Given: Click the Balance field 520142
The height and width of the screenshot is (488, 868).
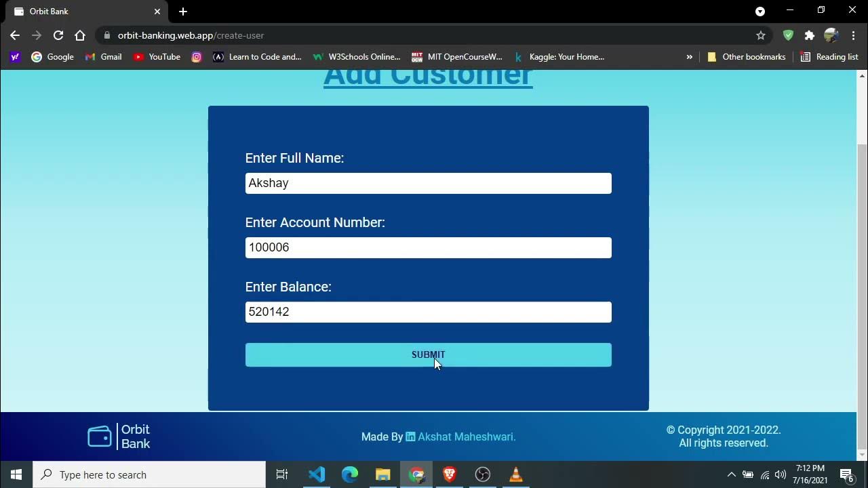Looking at the screenshot, I should [429, 312].
